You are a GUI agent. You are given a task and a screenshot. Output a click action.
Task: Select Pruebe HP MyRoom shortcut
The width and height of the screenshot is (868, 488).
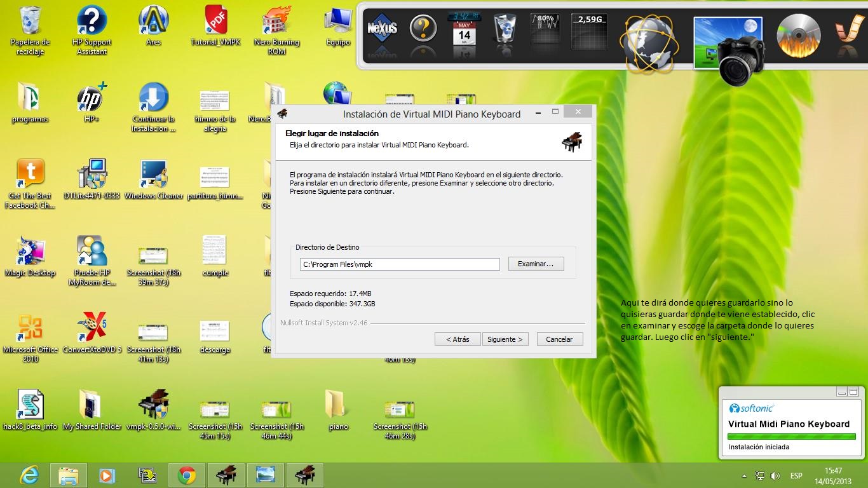pyautogui.click(x=92, y=261)
